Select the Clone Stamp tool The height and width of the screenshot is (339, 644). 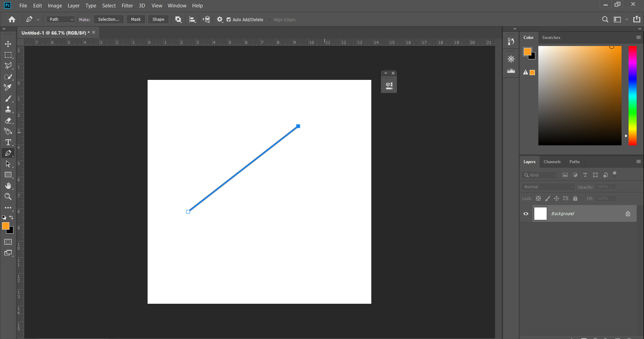pos(8,109)
